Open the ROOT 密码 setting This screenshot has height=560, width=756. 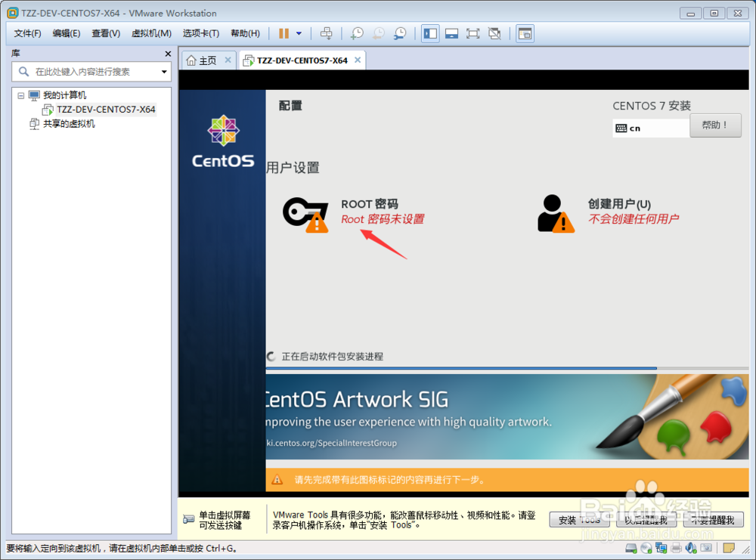383,212
